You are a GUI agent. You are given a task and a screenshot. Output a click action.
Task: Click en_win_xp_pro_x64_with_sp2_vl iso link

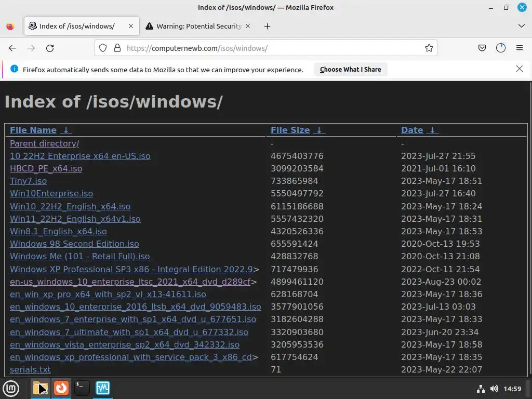pyautogui.click(x=108, y=294)
